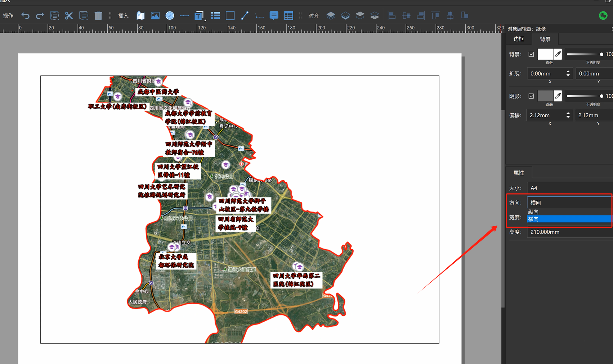Insert a north arrow compass icon
The image size is (613, 364).
[x=170, y=15]
